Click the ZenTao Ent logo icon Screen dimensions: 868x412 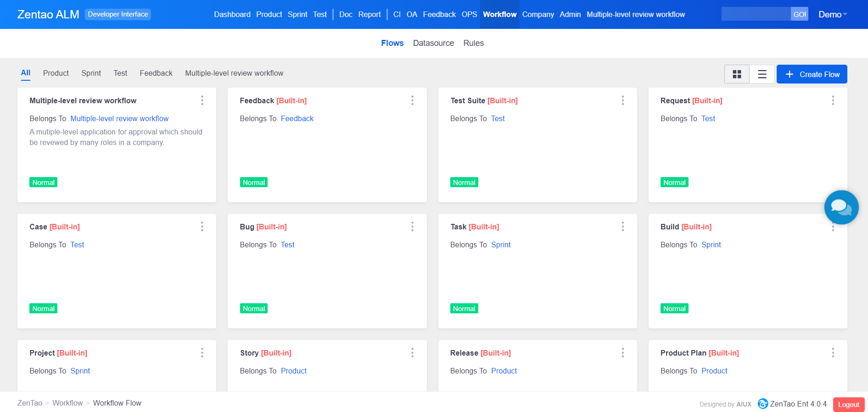point(762,404)
